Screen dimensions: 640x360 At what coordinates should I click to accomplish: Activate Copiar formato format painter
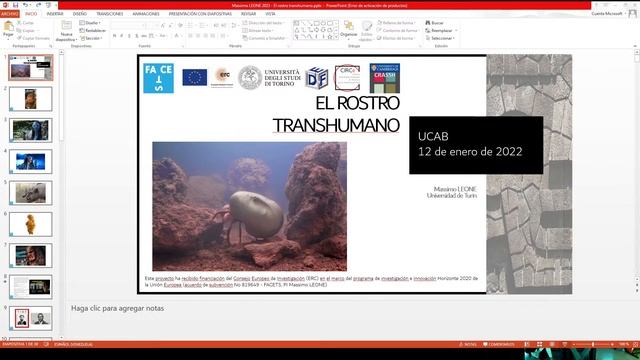(x=33, y=38)
